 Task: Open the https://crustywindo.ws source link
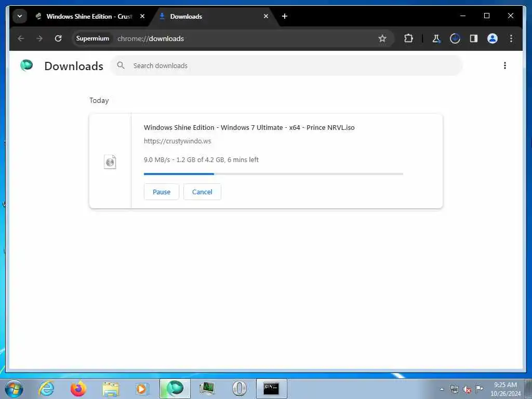178,141
